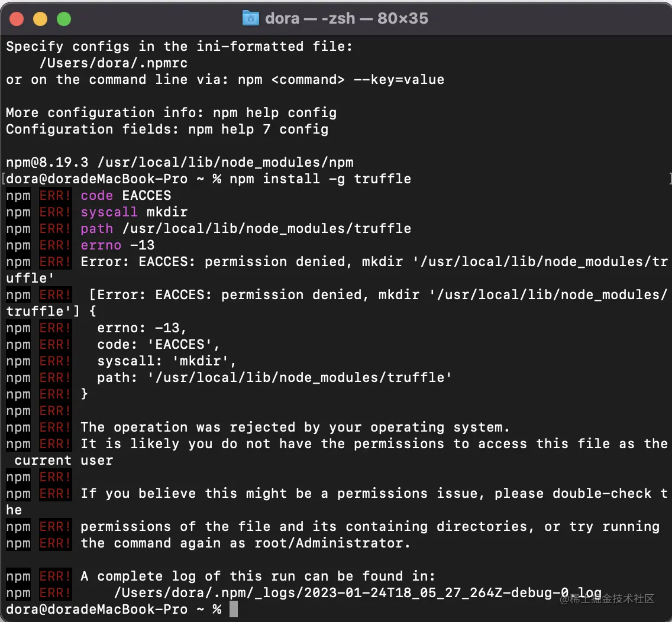Click the version line 'npm@8.19.3 /usr/local/lib/node_modules/npm'
This screenshot has width=672, height=622.
[180, 163]
